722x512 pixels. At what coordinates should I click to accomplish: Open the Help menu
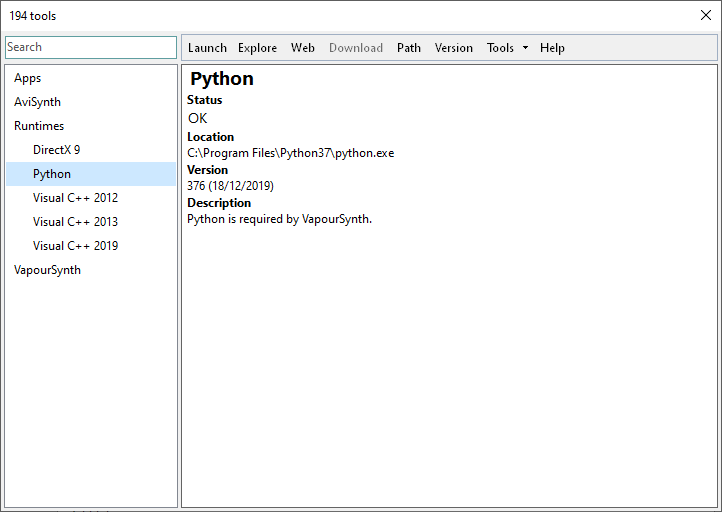(552, 48)
